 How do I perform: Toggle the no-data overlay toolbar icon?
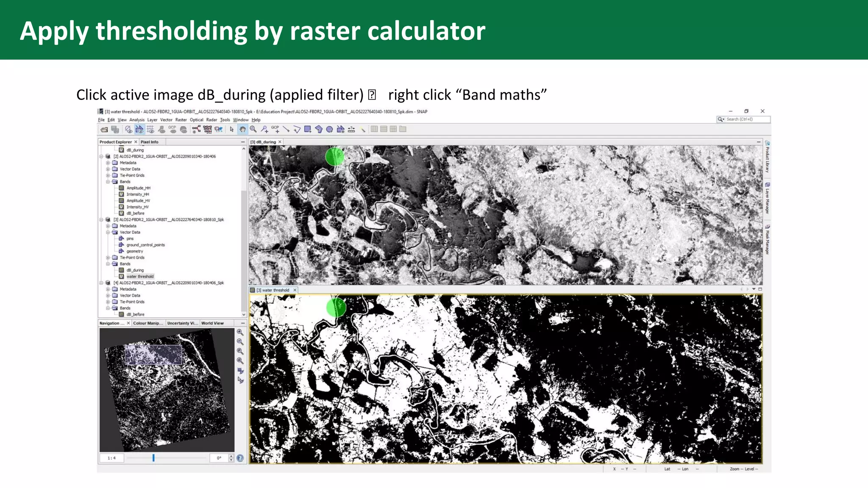pyautogui.click(x=129, y=130)
